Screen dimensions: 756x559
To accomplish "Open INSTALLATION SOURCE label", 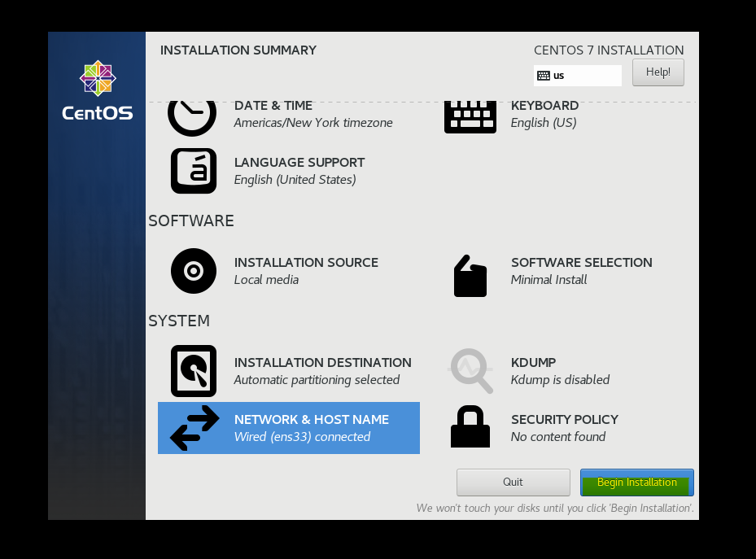I will (x=306, y=263).
